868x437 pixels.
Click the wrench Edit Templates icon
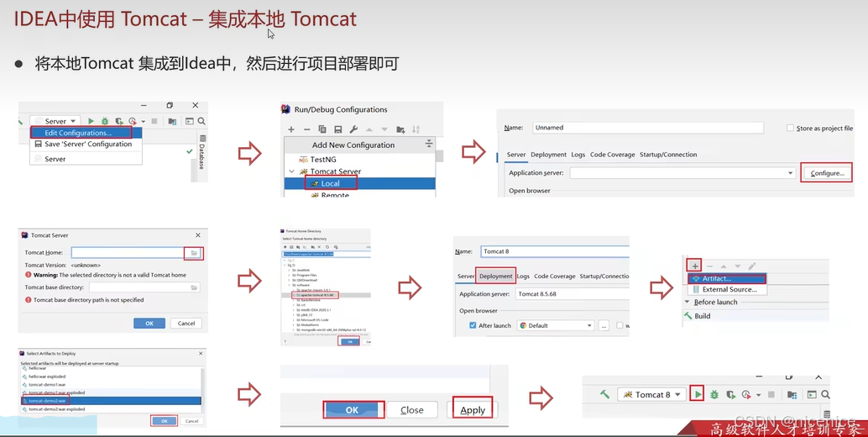click(353, 129)
